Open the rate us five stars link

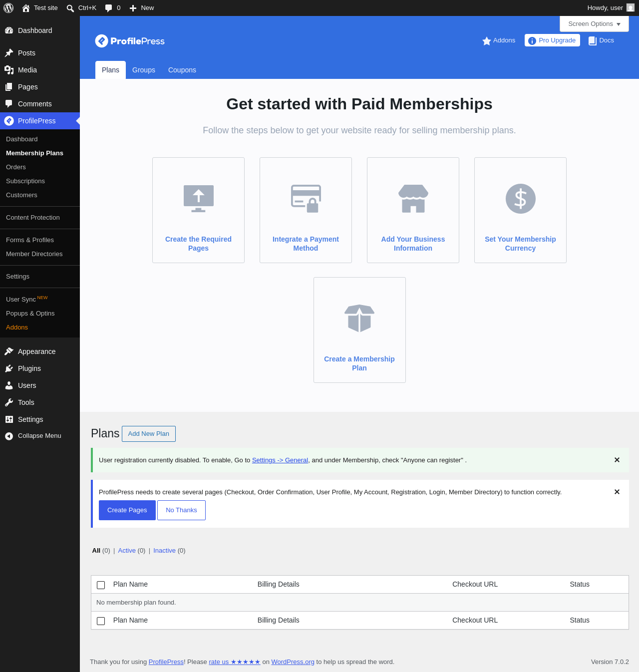pos(235,662)
